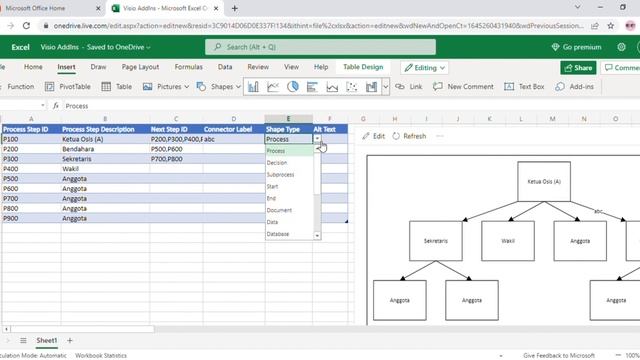This screenshot has height=360, width=640.
Task: Click the formula bar fx icon
Action: pyautogui.click(x=56, y=106)
